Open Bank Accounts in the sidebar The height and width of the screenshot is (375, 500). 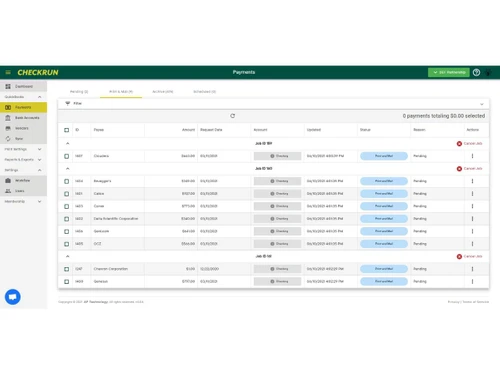pyautogui.click(x=23, y=118)
